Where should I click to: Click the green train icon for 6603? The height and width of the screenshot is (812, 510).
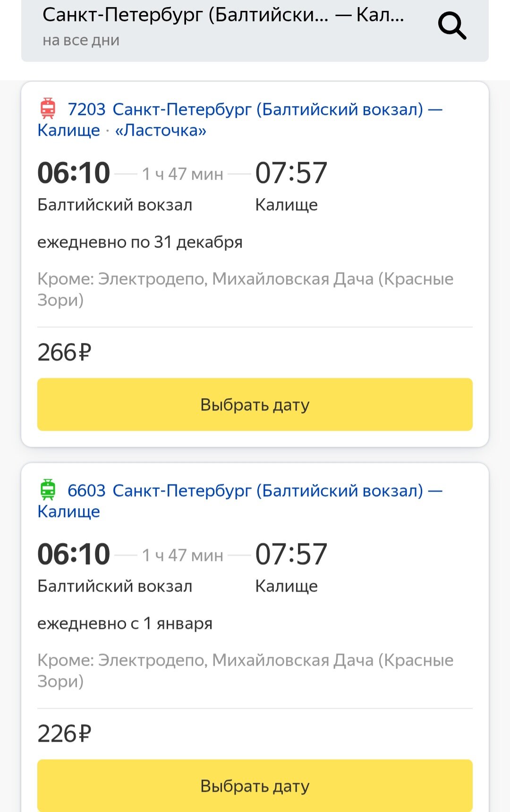click(48, 490)
